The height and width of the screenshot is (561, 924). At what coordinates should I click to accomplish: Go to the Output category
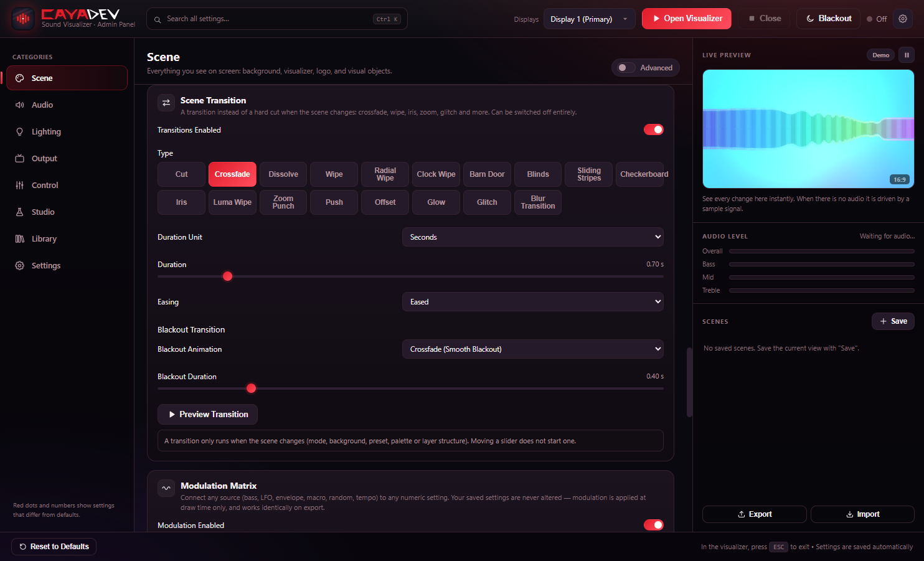coord(67,158)
